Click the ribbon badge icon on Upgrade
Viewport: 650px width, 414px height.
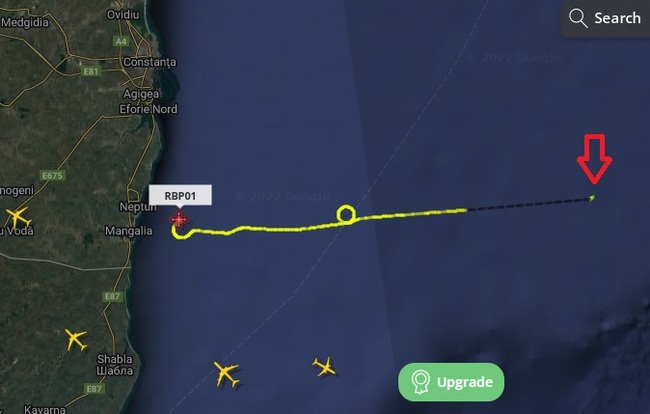tap(421, 382)
